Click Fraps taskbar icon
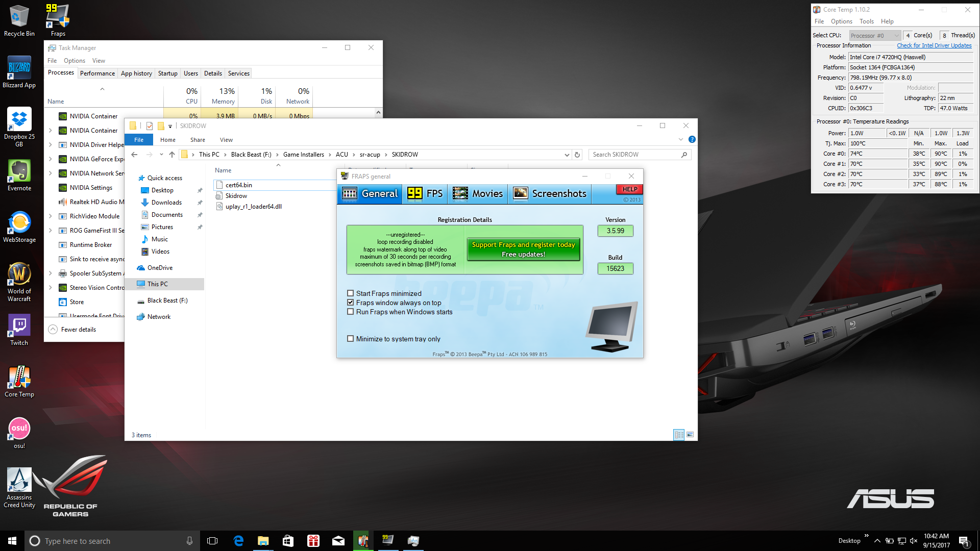 388,541
